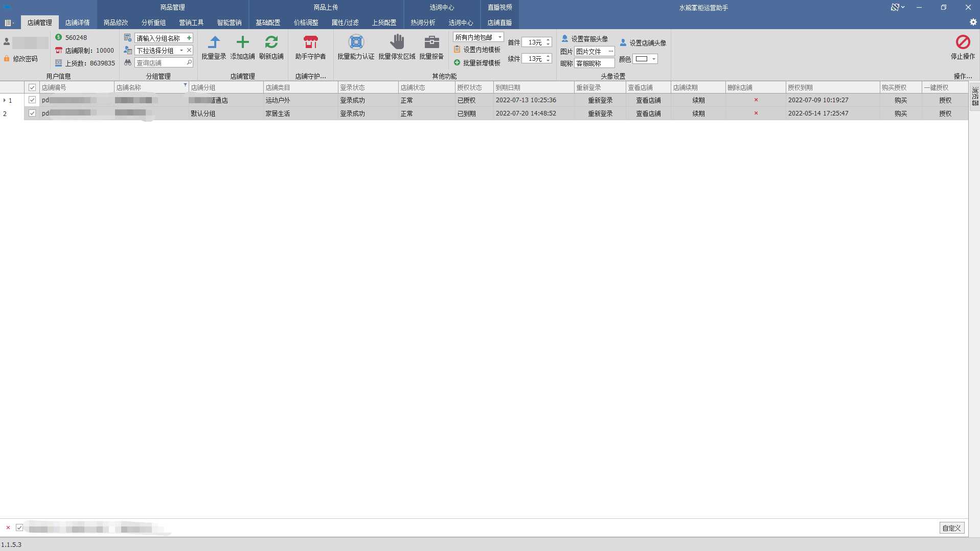Viewport: 980px width, 551px height.
Task: Click the green plus 添加店铺 icon
Action: click(x=242, y=42)
